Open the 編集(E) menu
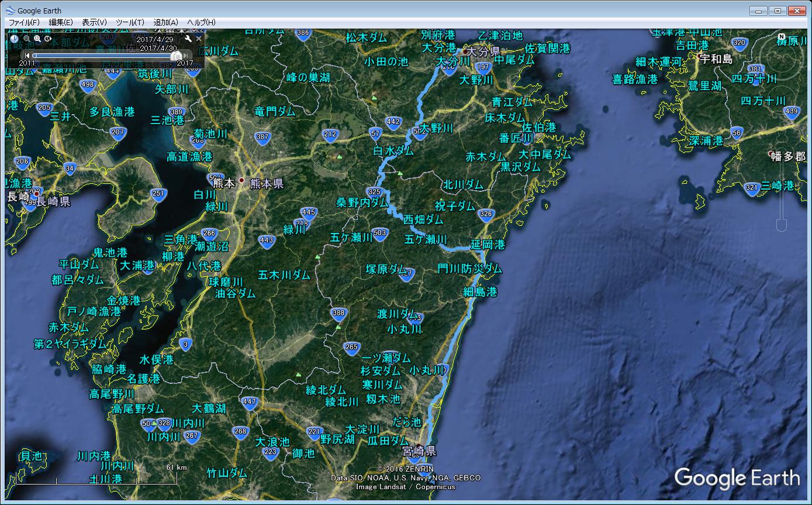The image size is (812, 505). 61,22
